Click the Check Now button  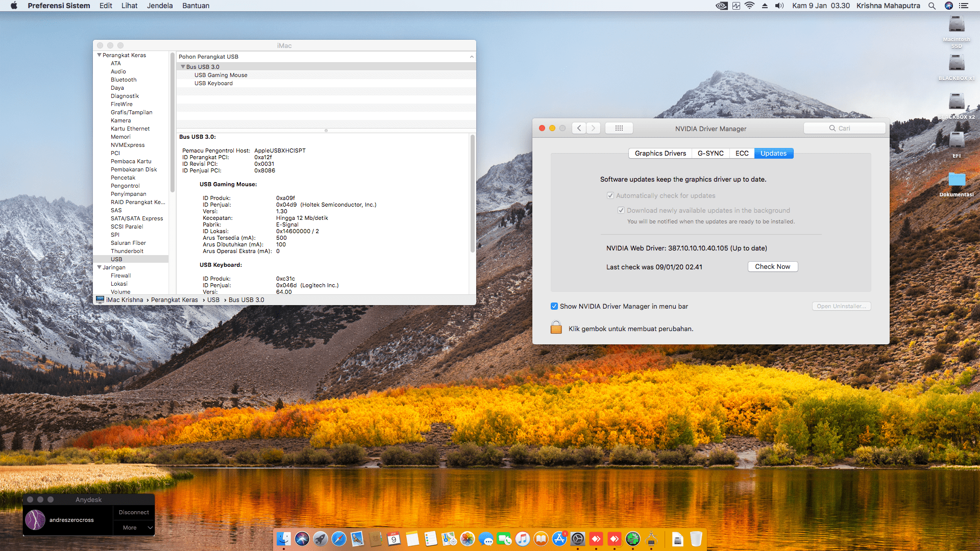coord(772,266)
